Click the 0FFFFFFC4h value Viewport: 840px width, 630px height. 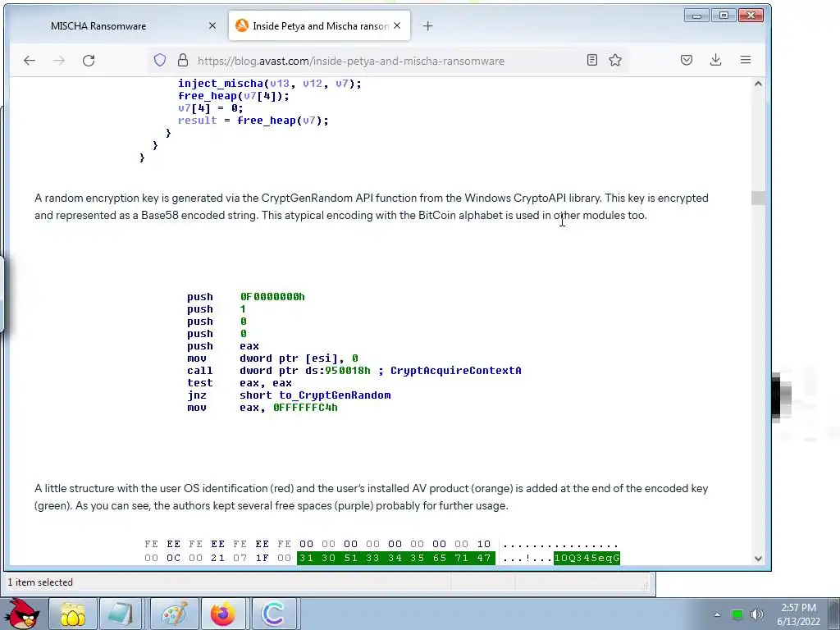tap(305, 408)
